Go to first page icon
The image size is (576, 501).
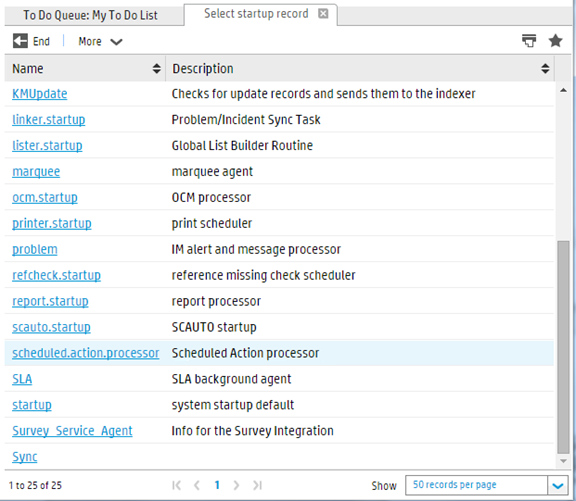click(x=176, y=485)
